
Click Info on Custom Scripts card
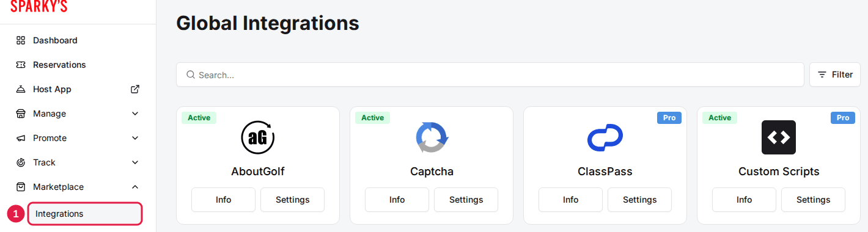point(744,200)
